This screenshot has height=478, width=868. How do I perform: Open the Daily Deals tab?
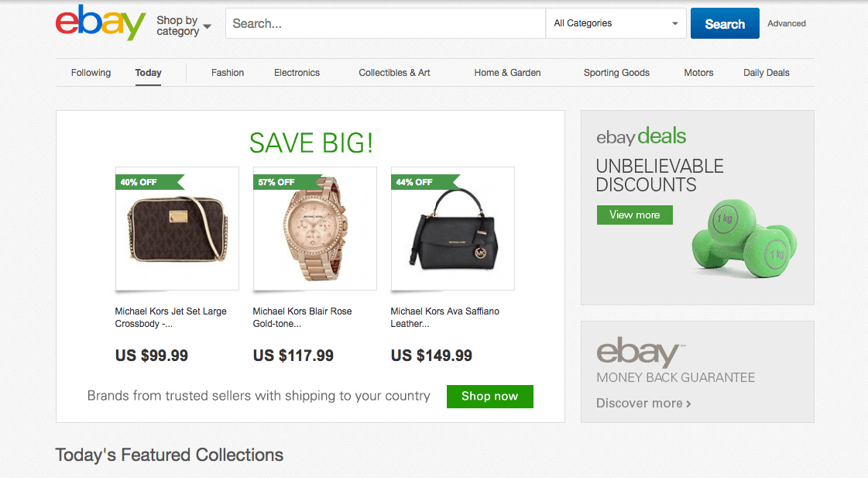click(x=766, y=72)
